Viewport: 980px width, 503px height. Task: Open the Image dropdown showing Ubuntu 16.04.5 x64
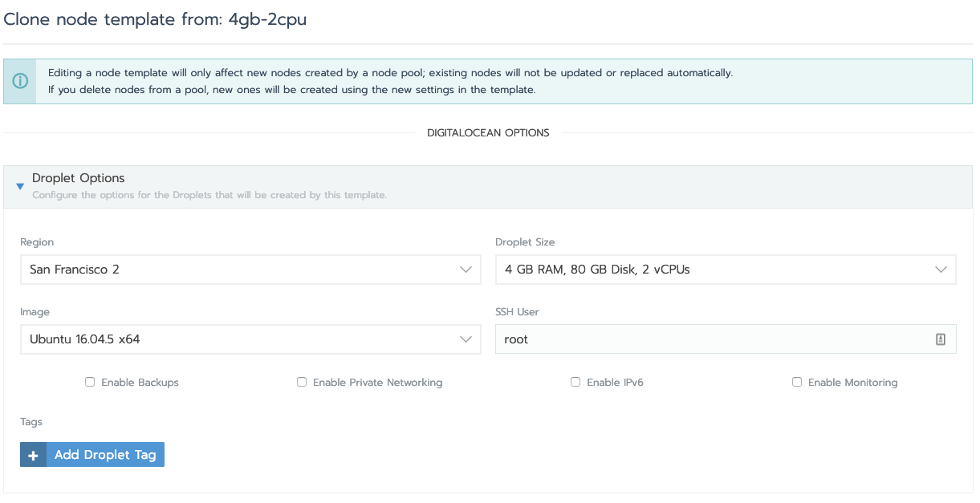click(x=250, y=339)
